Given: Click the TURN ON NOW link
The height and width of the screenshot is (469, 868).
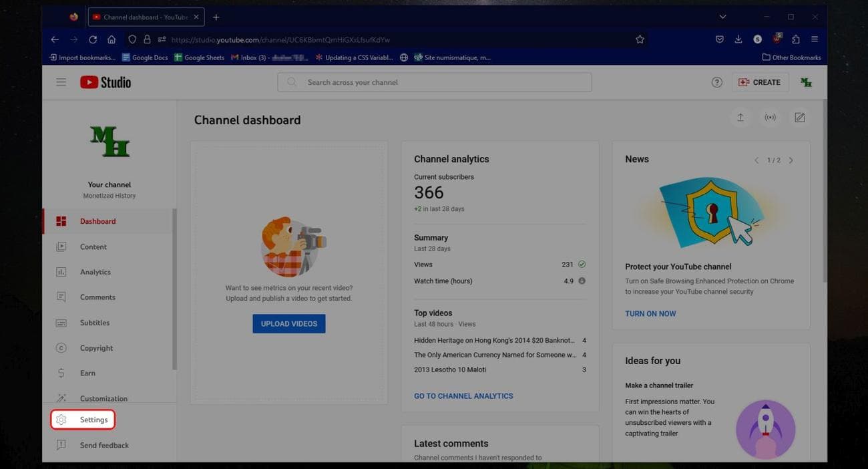Looking at the screenshot, I should click(x=650, y=313).
